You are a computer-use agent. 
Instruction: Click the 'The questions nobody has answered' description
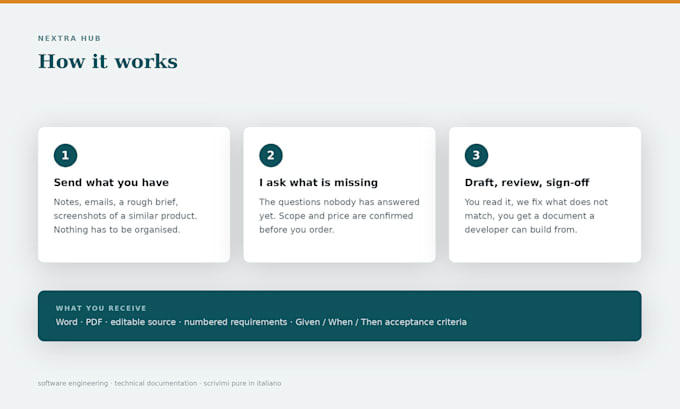point(339,216)
